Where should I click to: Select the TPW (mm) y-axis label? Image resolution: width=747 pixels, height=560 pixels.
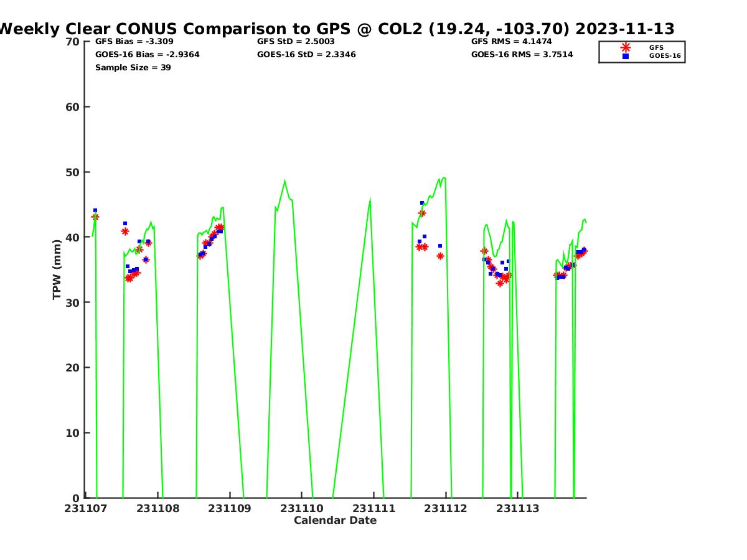tap(57, 269)
